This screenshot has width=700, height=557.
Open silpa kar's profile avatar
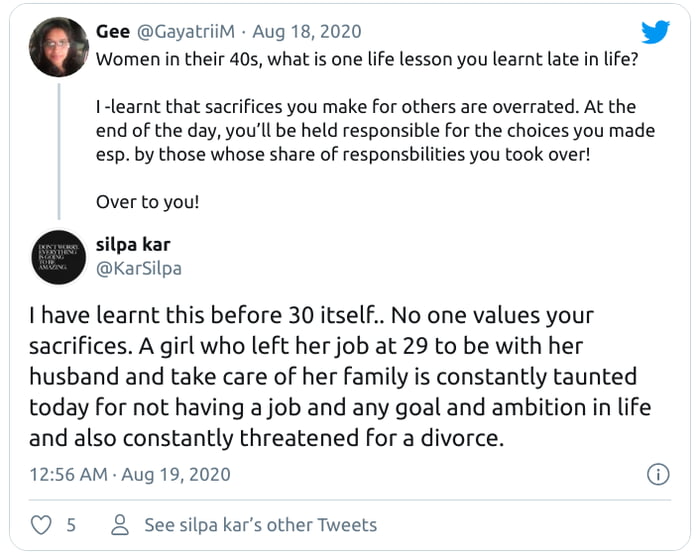tap(59, 256)
